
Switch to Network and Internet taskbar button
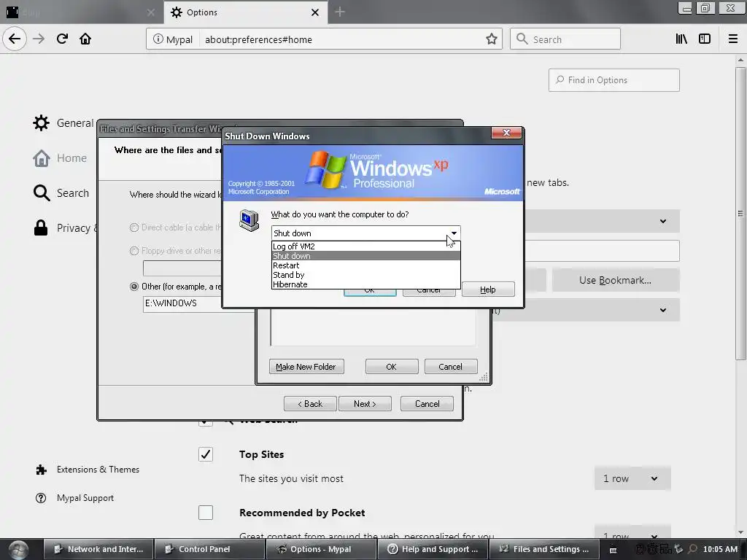[98, 550]
